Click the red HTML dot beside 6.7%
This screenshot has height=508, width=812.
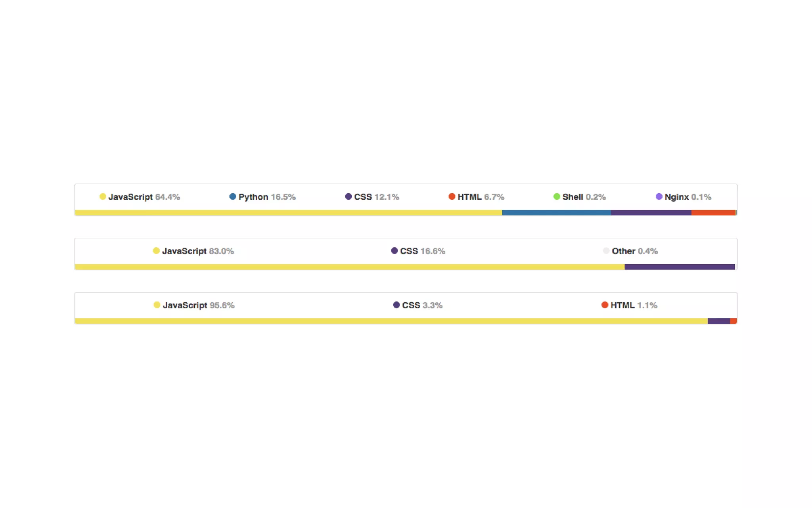(452, 196)
